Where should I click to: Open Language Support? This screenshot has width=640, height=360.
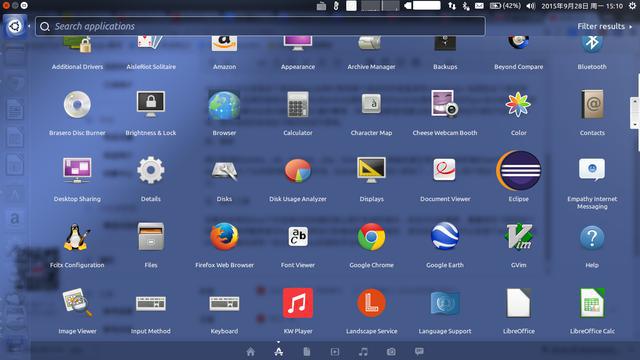click(444, 304)
